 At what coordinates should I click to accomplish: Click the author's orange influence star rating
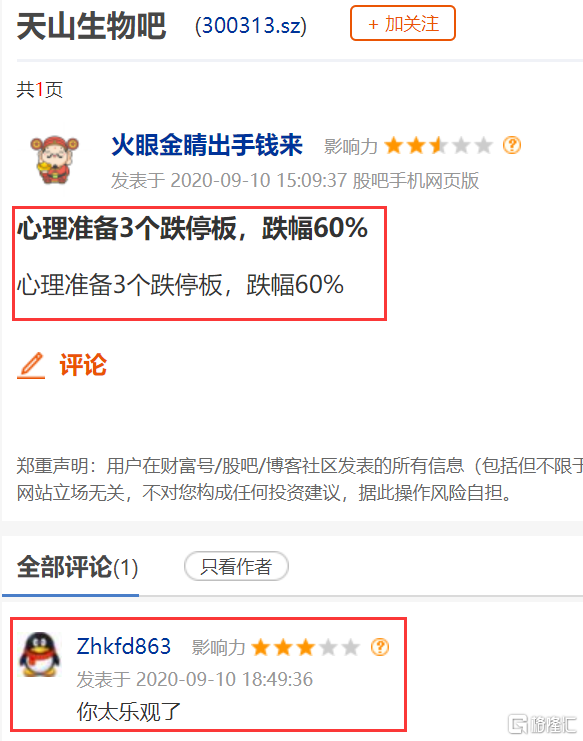(438, 146)
